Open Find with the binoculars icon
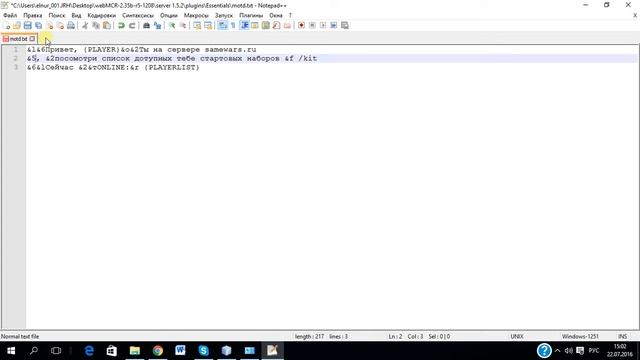The image size is (640, 360). pos(146,25)
